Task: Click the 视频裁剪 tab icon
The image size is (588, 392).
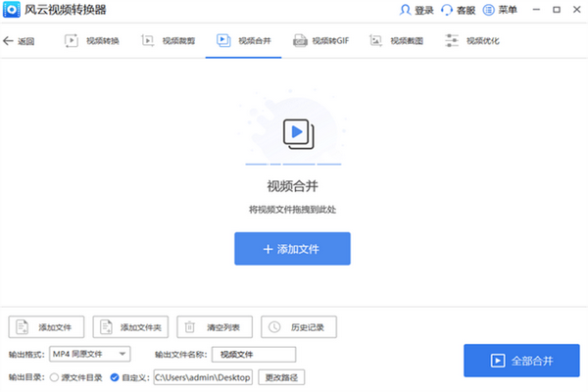Action: click(x=147, y=40)
